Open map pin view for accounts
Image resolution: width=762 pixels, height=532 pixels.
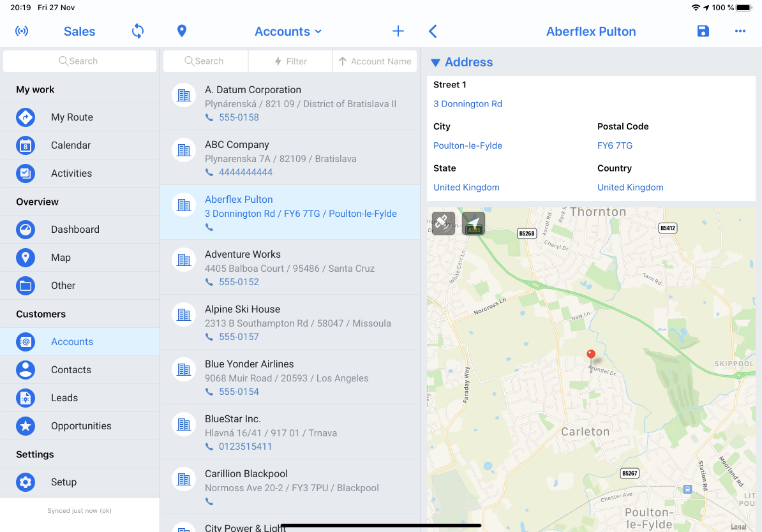coord(182,31)
